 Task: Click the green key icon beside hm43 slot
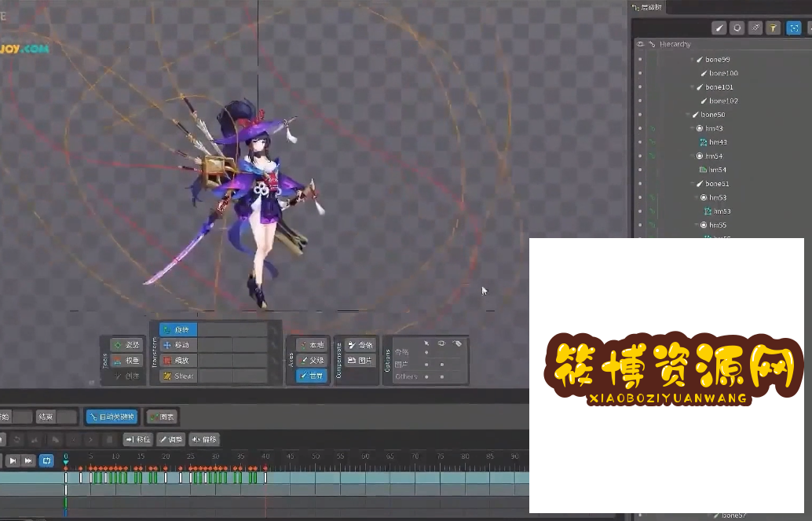tap(653, 128)
